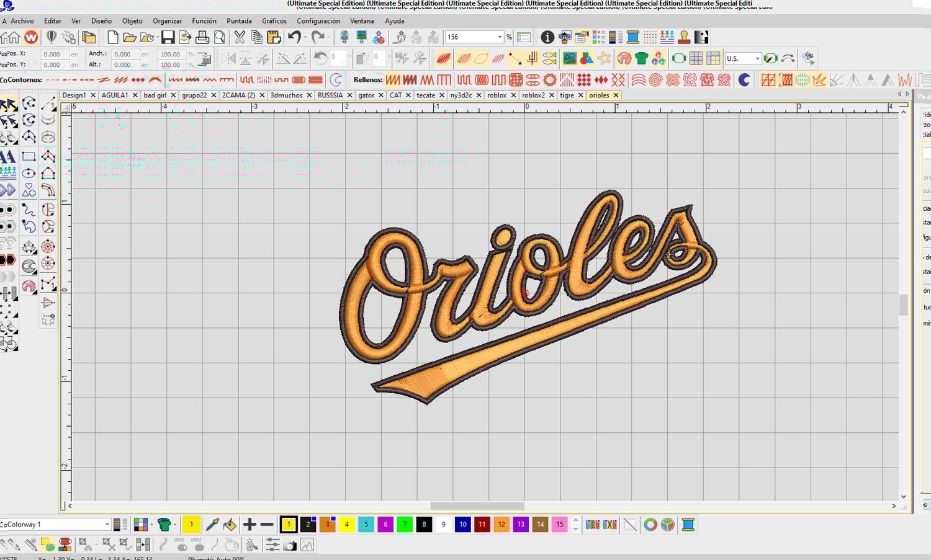Expand the Colorway 1 dropdown

[107, 525]
